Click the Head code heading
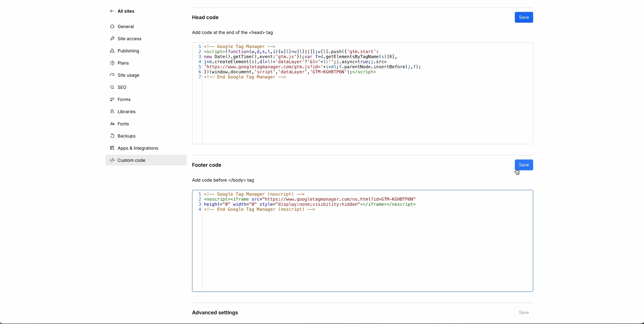 (205, 17)
